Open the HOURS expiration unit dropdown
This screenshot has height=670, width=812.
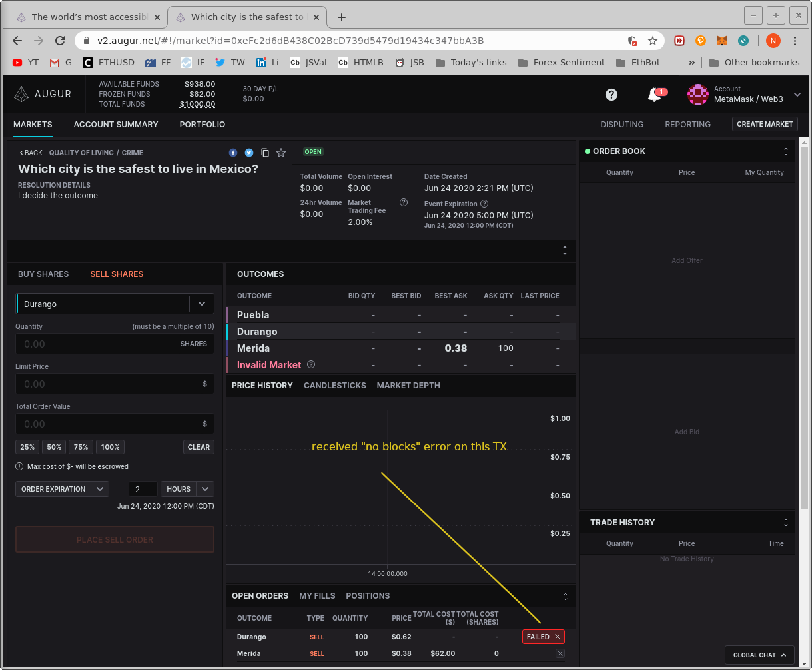coord(187,488)
